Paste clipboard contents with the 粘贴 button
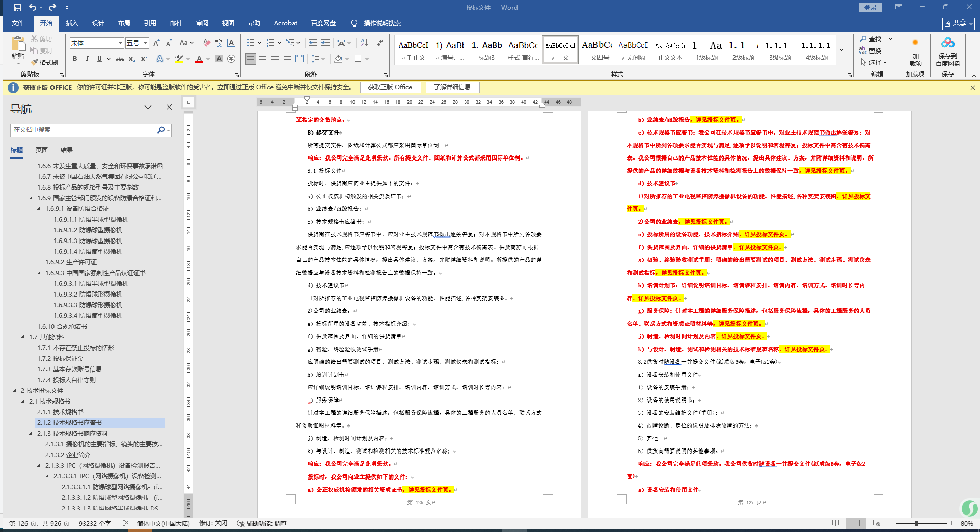The image size is (980, 532). (18, 50)
